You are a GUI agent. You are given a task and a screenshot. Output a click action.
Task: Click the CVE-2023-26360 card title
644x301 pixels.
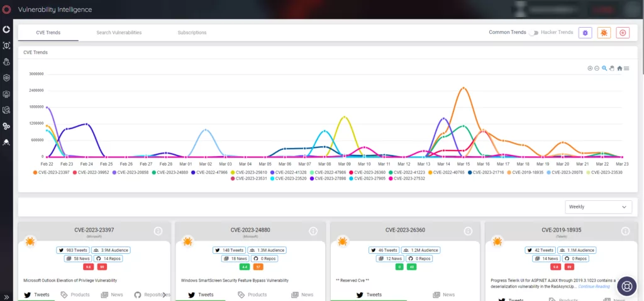405,230
